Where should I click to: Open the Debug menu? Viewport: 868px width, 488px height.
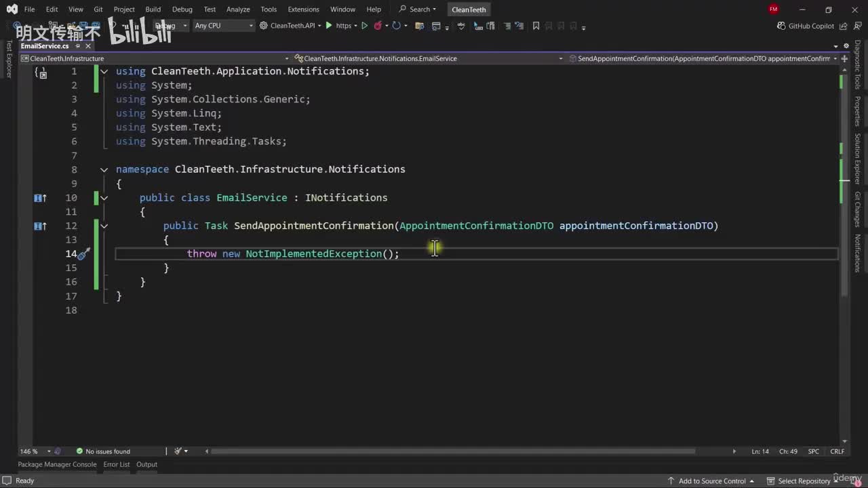click(182, 9)
